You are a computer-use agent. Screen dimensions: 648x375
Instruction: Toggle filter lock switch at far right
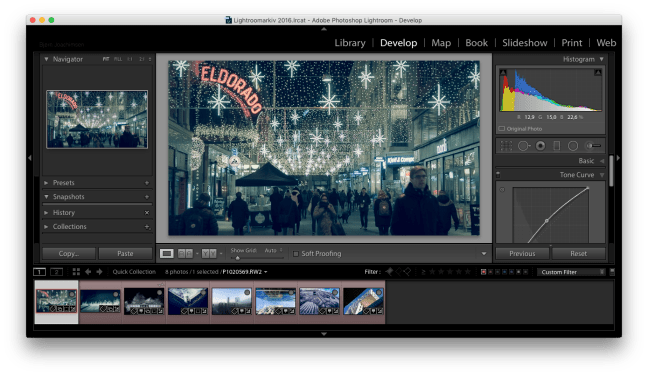coord(612,272)
